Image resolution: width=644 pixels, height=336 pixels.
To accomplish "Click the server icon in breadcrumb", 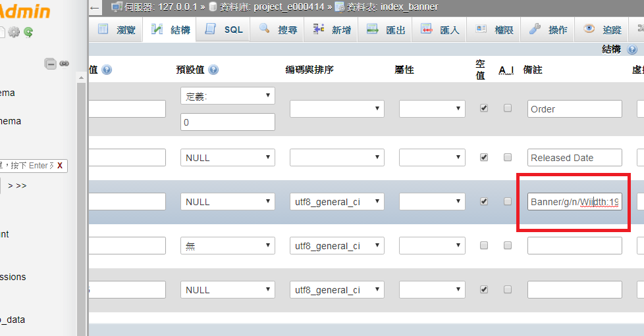I will click(x=117, y=7).
